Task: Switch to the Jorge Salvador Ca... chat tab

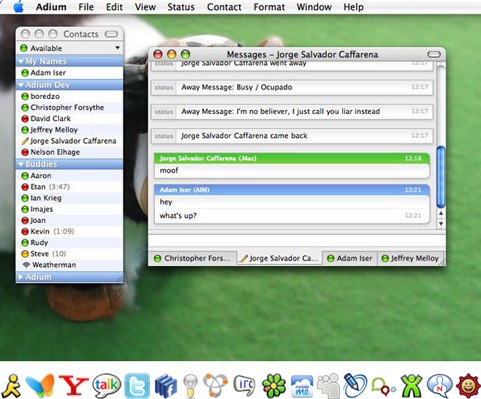Action: pos(279,258)
